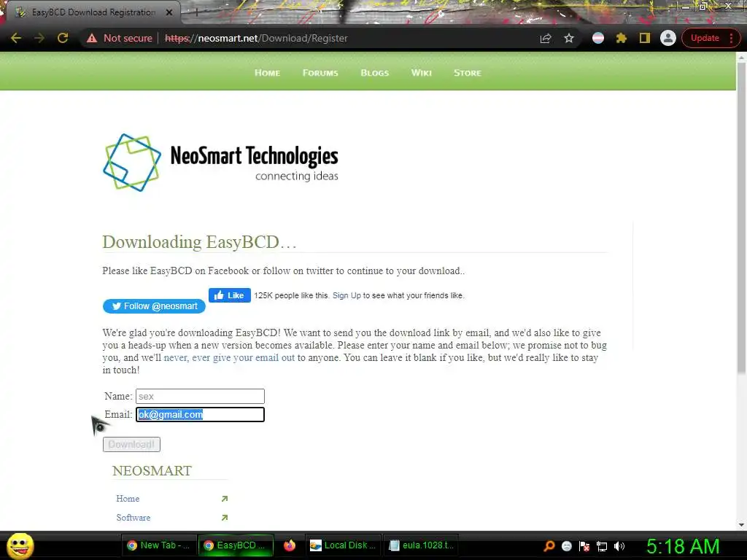Open the Blogs navigation item
The image size is (747, 560).
tap(374, 73)
